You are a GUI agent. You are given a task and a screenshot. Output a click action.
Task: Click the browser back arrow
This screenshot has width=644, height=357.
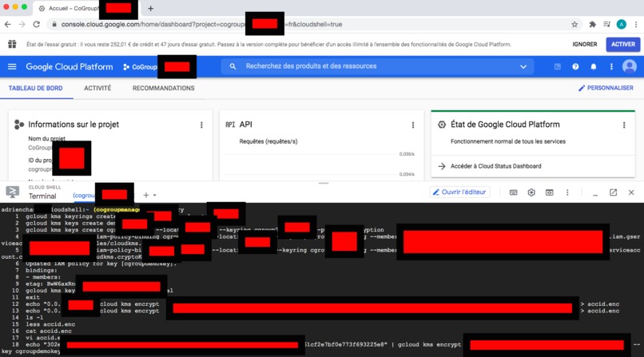tap(7, 24)
